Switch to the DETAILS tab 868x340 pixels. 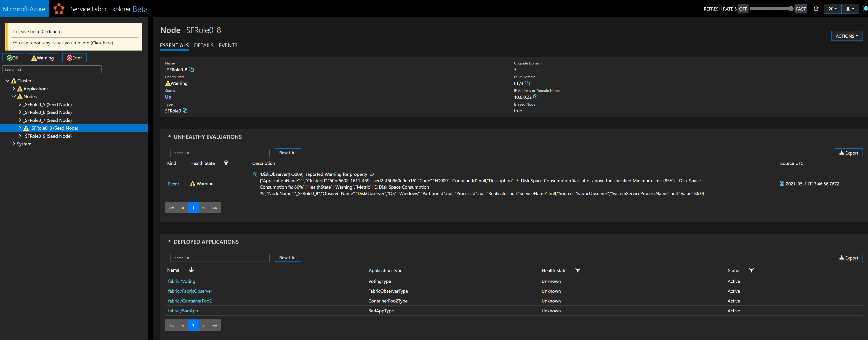pyautogui.click(x=204, y=46)
